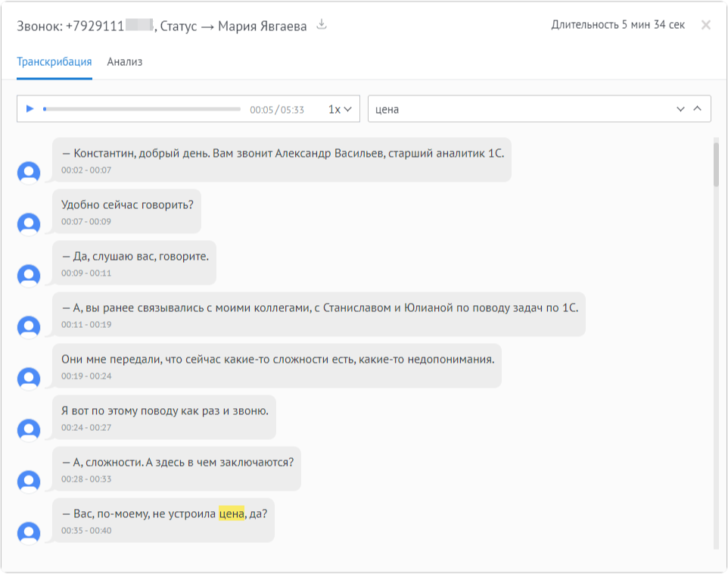728x574 pixels.
Task: Click avatar beside "не устроила цена" message
Action: pos(29,534)
